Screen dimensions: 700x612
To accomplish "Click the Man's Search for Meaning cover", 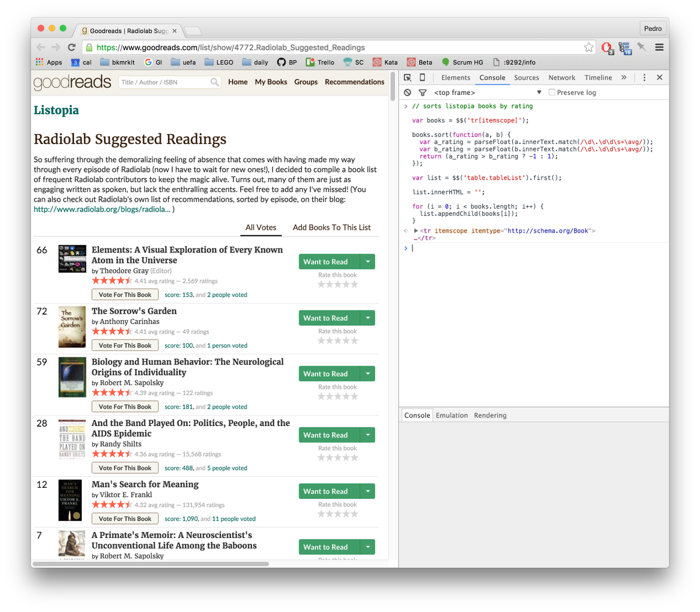I will pos(70,500).
